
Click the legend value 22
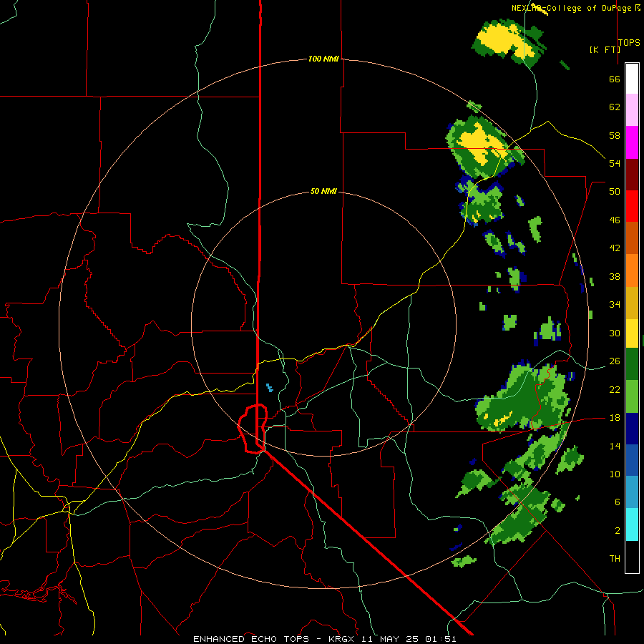(615, 389)
